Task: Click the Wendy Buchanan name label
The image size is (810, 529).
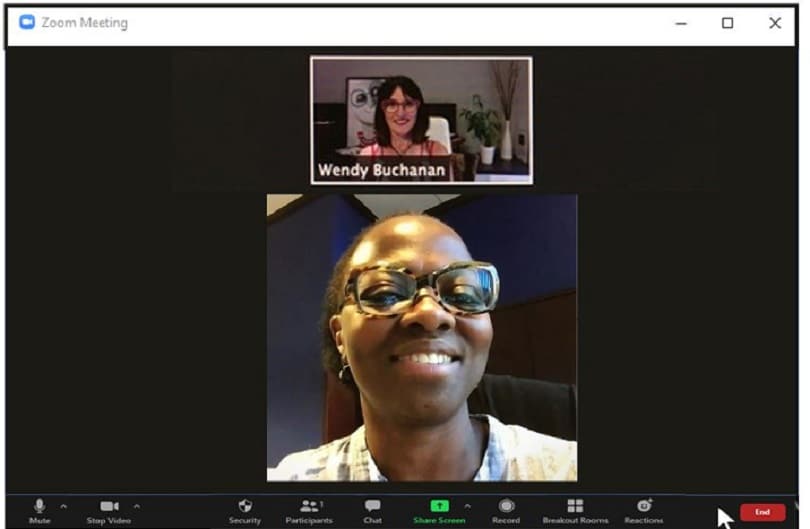Action: click(381, 170)
